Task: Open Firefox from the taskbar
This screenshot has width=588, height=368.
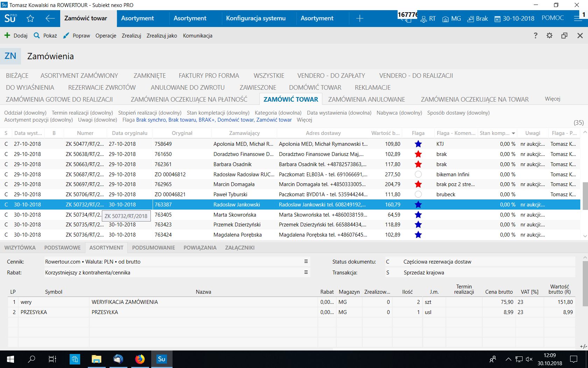Action: [x=140, y=359]
